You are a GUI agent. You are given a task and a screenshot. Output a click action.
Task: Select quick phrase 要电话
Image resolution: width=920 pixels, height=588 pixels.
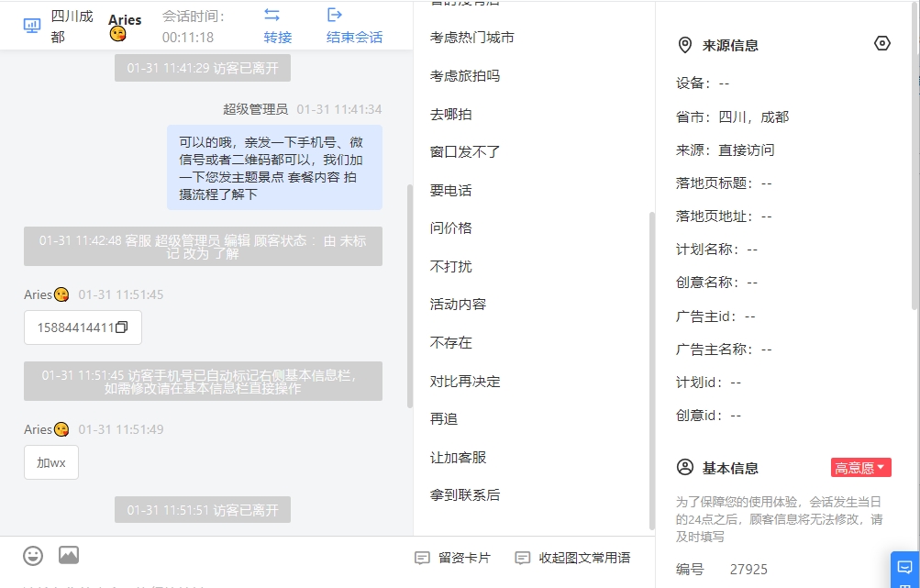[x=450, y=190]
